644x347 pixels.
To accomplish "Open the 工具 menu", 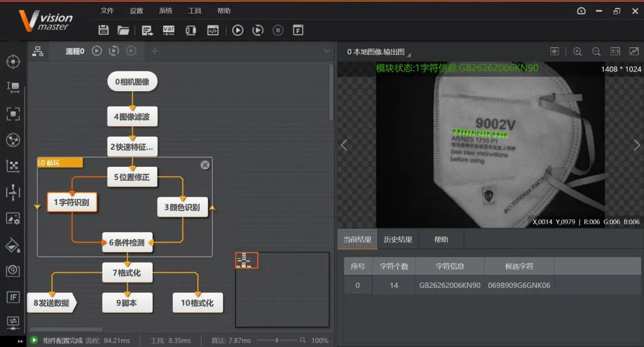I will coord(195,11).
